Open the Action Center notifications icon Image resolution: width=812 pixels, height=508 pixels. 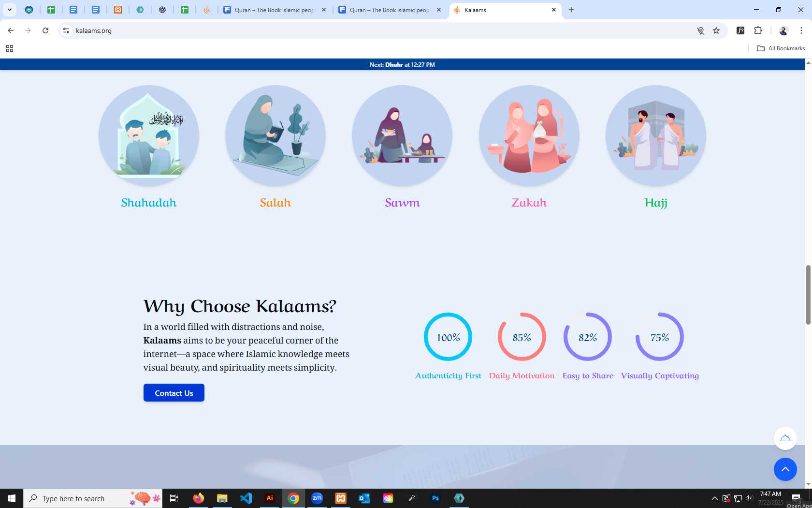click(x=796, y=498)
